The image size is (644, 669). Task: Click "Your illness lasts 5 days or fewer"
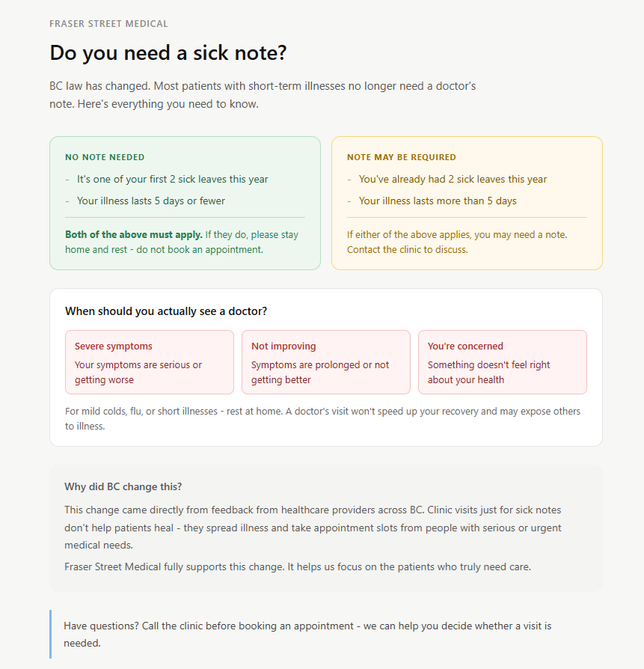150,201
